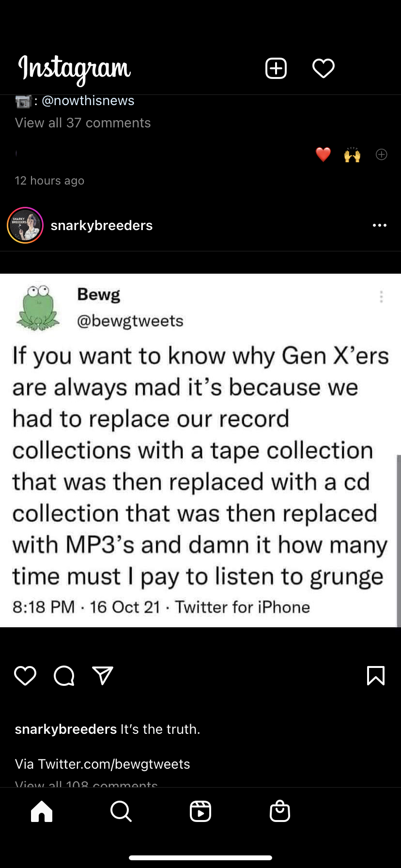The width and height of the screenshot is (401, 868).
Task: Go to Home tab in bottom bar
Action: point(42,811)
